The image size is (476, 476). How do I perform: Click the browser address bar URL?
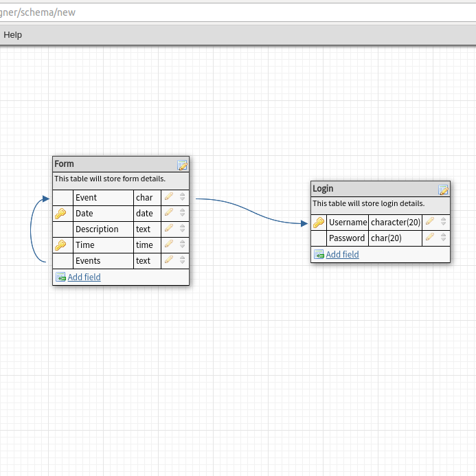point(238,12)
